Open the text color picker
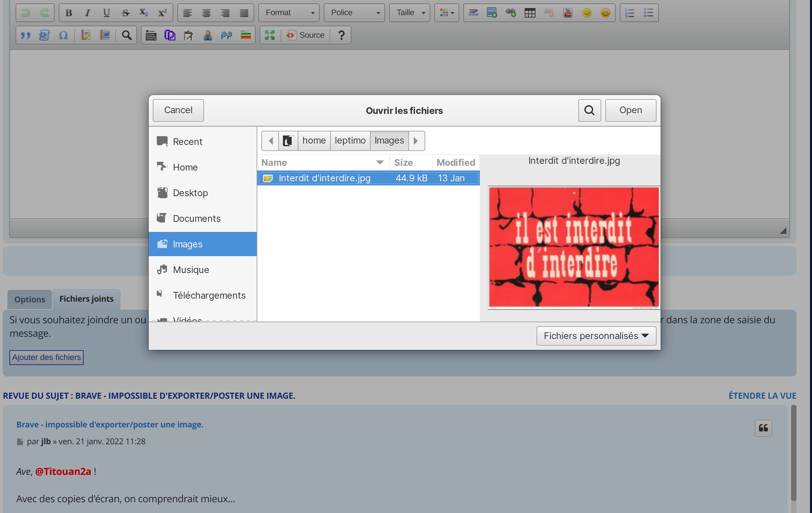 pyautogui.click(x=446, y=13)
